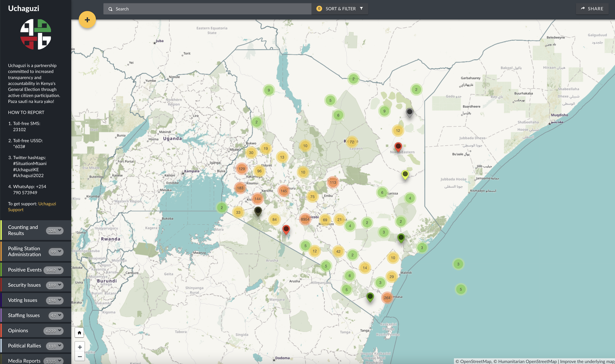615x364 pixels.
Task: Click the Uchaguzi logo image
Action: pos(36,34)
